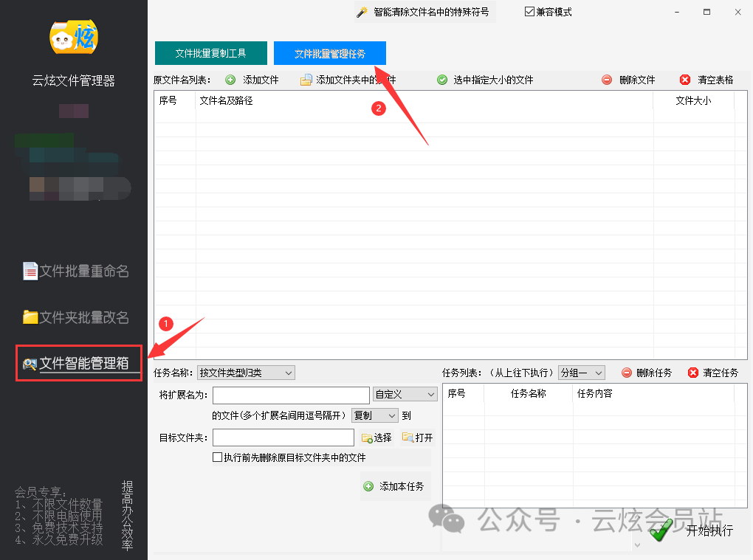
Task: Enable 执行前先删除原目标文件夹中的文件 checkbox
Action: point(218,457)
